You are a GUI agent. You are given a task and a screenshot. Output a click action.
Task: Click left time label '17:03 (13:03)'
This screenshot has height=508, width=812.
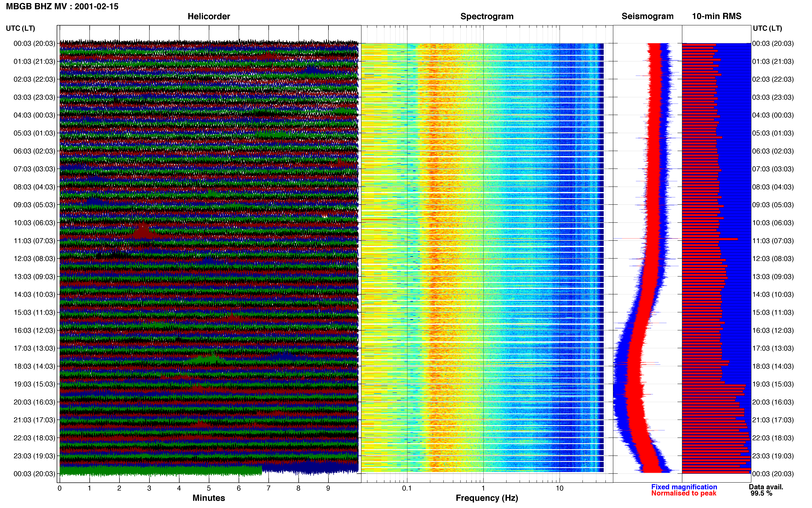click(34, 348)
